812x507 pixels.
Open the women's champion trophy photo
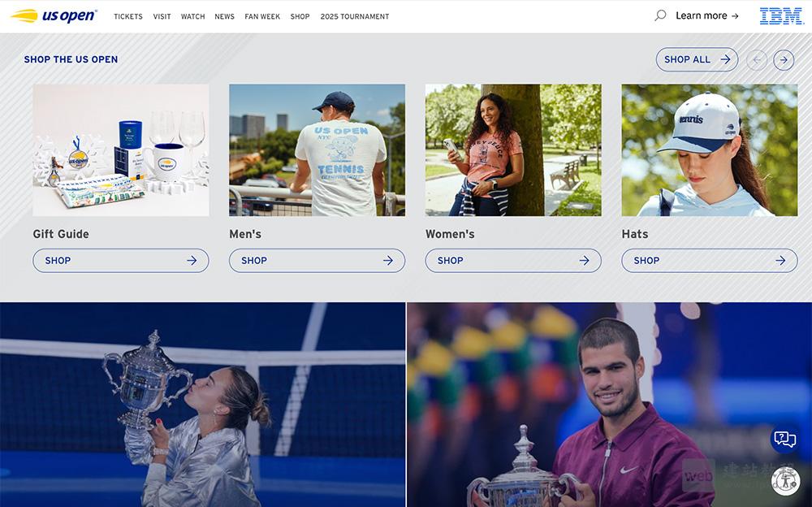click(202, 405)
